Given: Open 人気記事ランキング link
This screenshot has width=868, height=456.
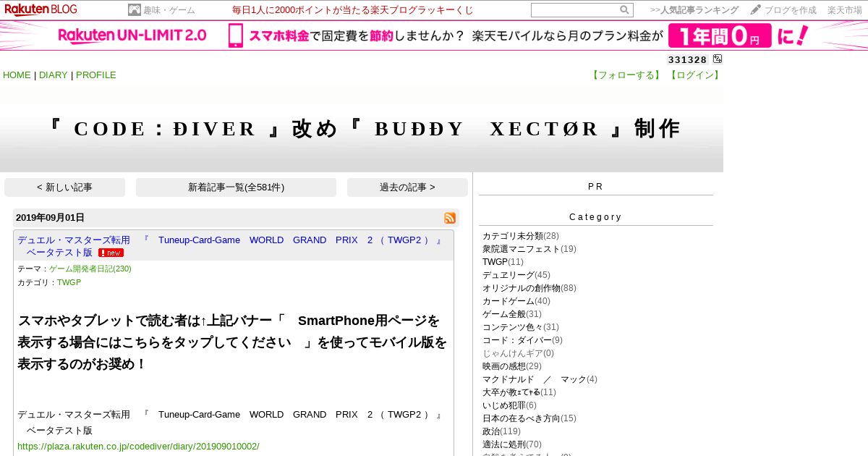Looking at the screenshot, I should 694,10.
